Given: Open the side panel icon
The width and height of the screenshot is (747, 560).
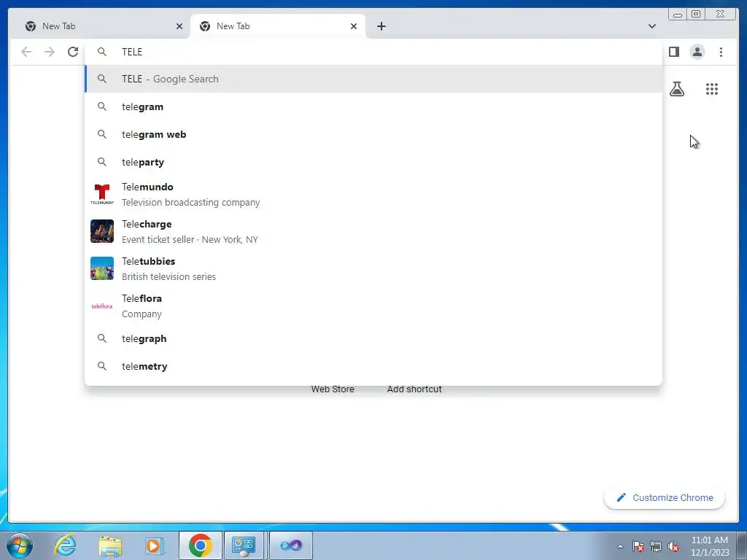Looking at the screenshot, I should [x=673, y=52].
